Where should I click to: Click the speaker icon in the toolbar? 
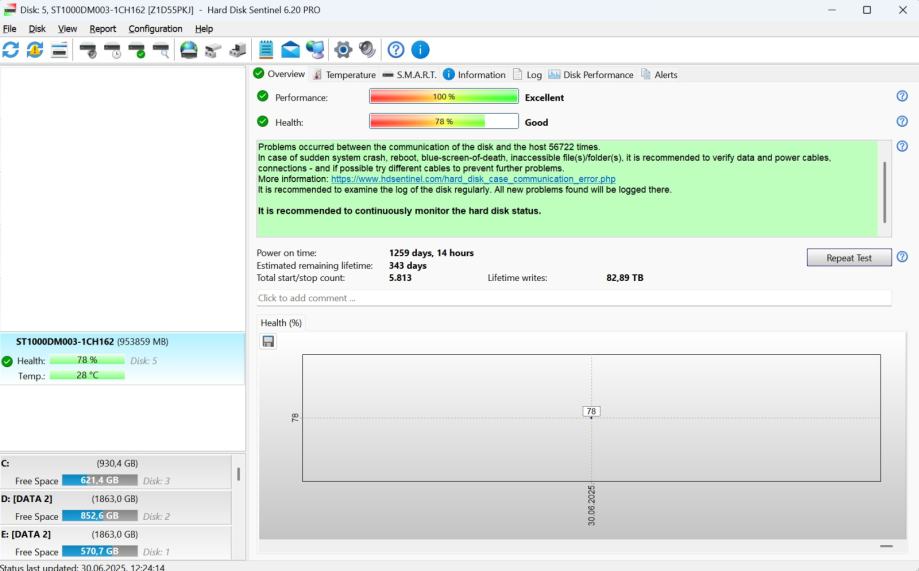[x=367, y=50]
